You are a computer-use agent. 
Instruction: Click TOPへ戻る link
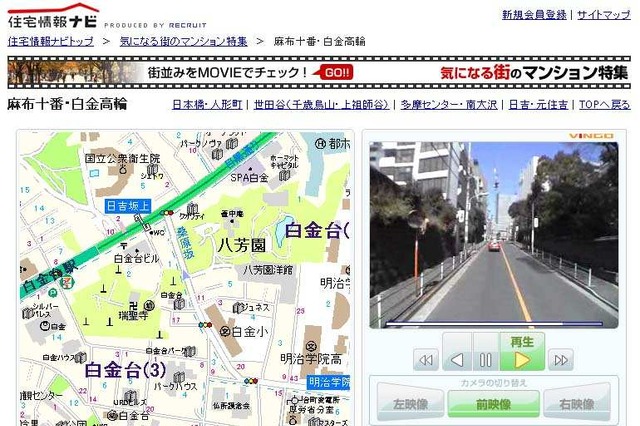point(604,104)
